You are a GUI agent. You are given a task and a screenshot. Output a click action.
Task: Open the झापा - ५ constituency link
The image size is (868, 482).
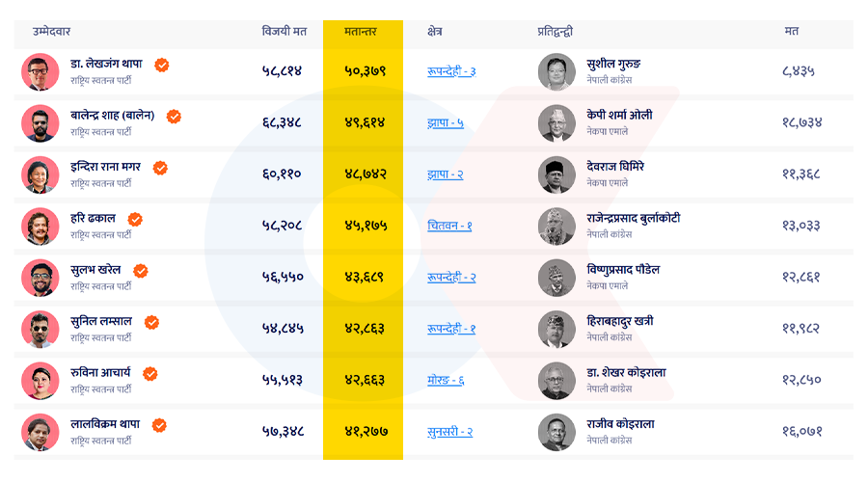446,122
